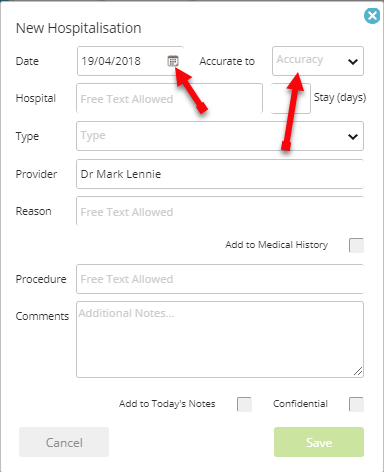Tick the Add to Medical History checkbox
The width and height of the screenshot is (384, 472).
pyautogui.click(x=356, y=245)
